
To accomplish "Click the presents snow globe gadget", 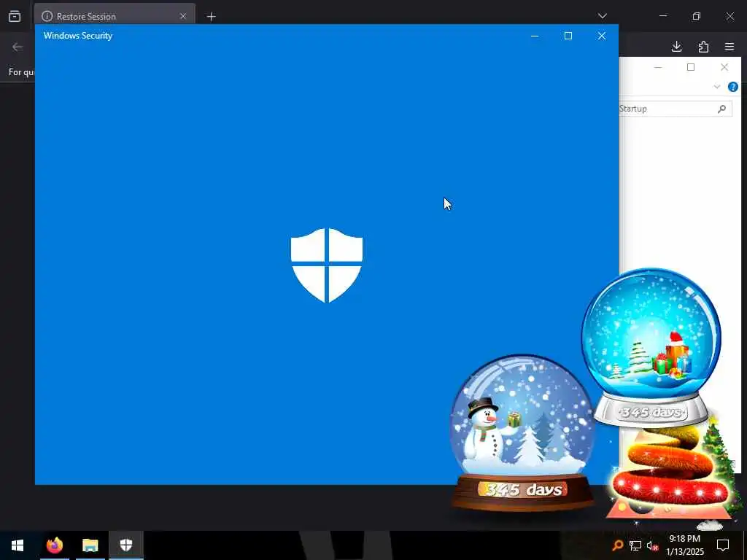I will [x=651, y=347].
